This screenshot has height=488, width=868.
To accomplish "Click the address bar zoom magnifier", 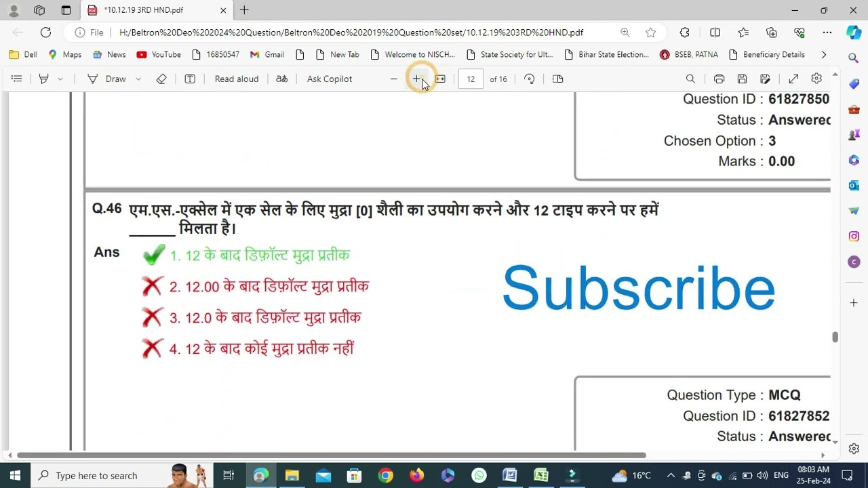I will click(625, 33).
